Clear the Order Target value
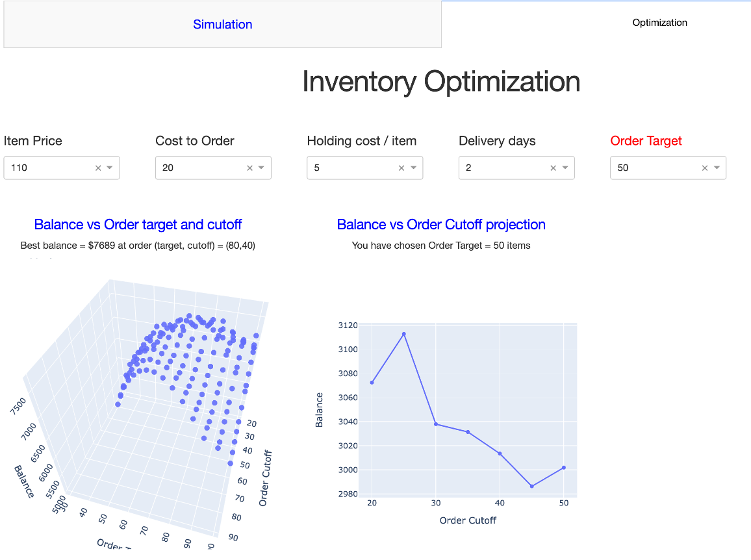This screenshot has height=560, width=751. (x=705, y=168)
